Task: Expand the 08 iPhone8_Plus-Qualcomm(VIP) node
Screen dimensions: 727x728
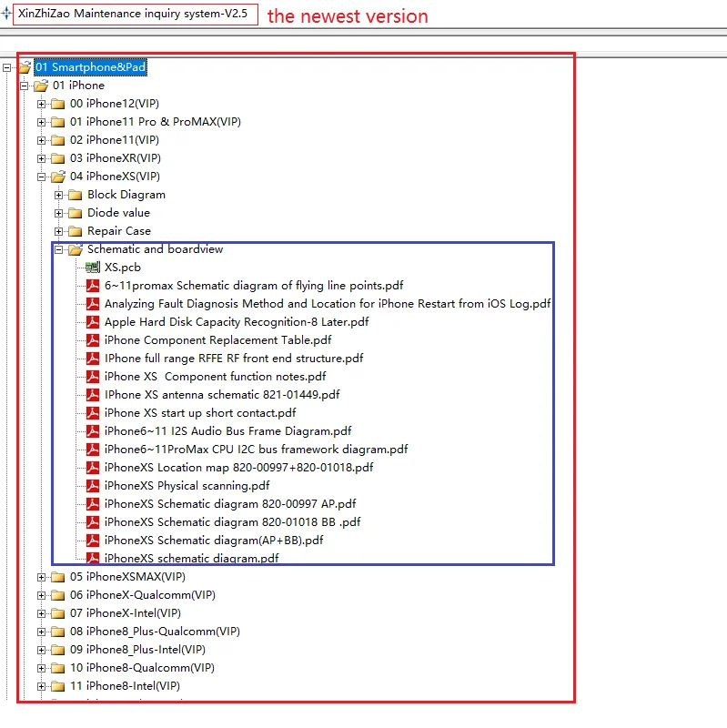Action: pyautogui.click(x=41, y=632)
